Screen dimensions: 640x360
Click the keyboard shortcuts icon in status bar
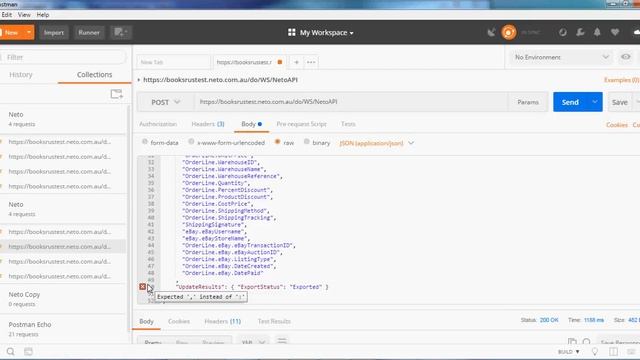(631, 351)
